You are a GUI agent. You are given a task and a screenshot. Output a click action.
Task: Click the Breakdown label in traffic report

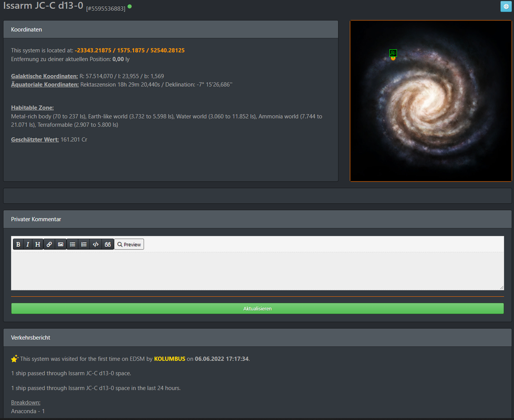click(x=26, y=403)
